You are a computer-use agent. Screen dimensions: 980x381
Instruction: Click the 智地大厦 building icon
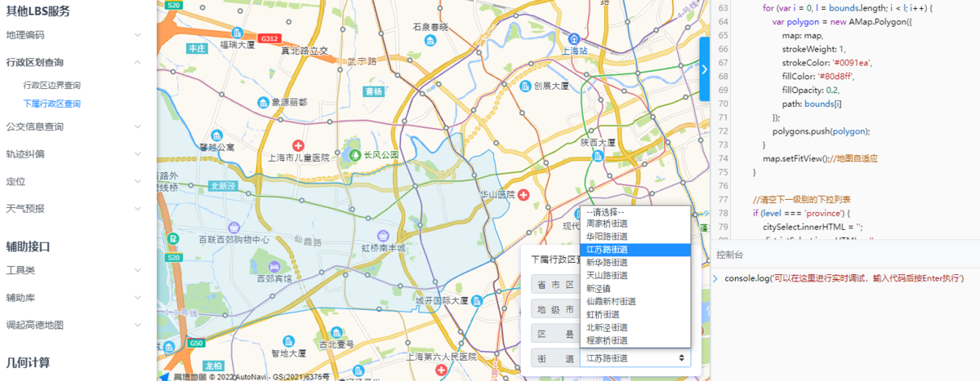(287, 340)
